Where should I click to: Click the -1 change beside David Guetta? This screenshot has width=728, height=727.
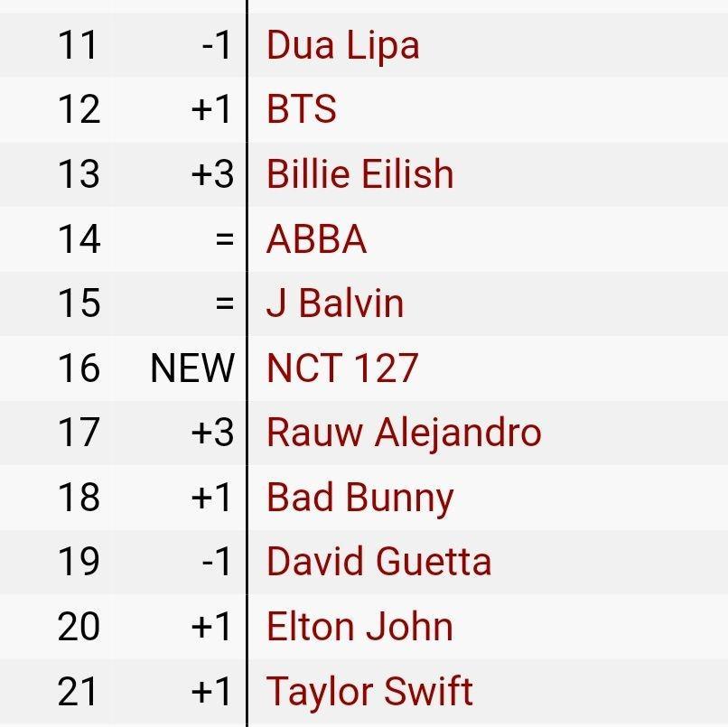click(x=216, y=561)
